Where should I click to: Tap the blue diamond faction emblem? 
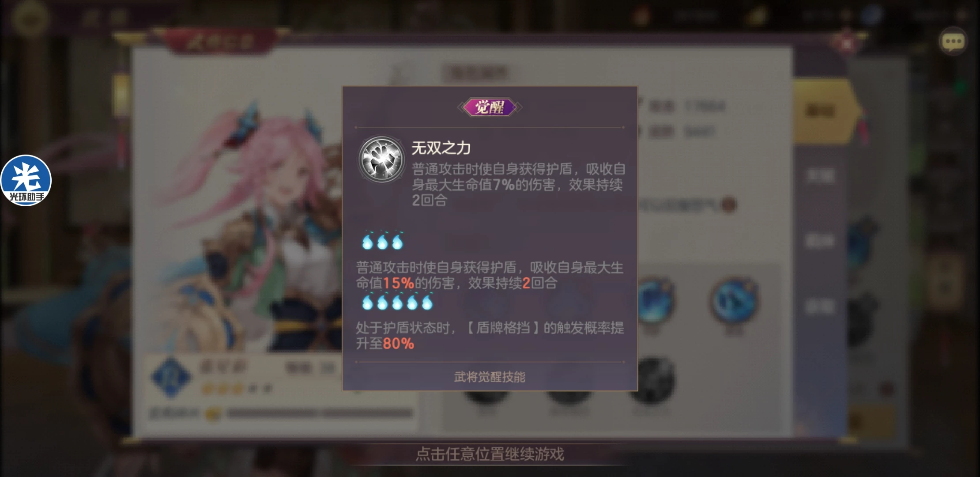pyautogui.click(x=171, y=377)
